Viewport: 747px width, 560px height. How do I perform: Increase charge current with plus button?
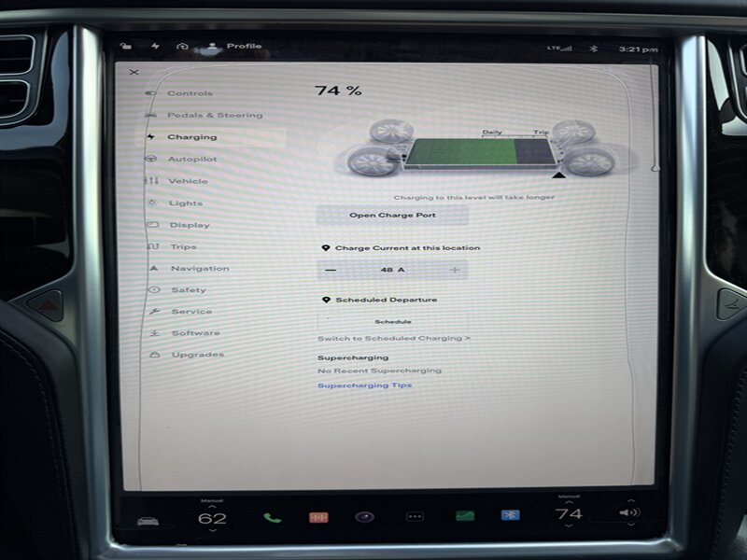click(455, 270)
